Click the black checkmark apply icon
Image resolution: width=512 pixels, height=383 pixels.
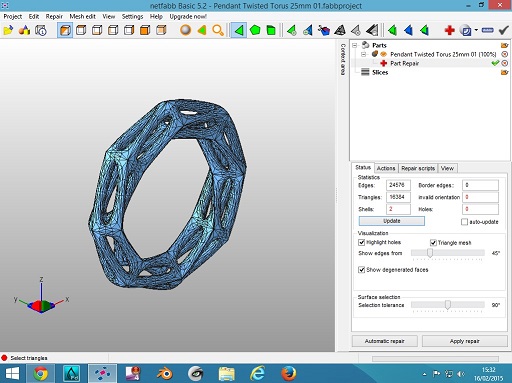click(x=503, y=31)
